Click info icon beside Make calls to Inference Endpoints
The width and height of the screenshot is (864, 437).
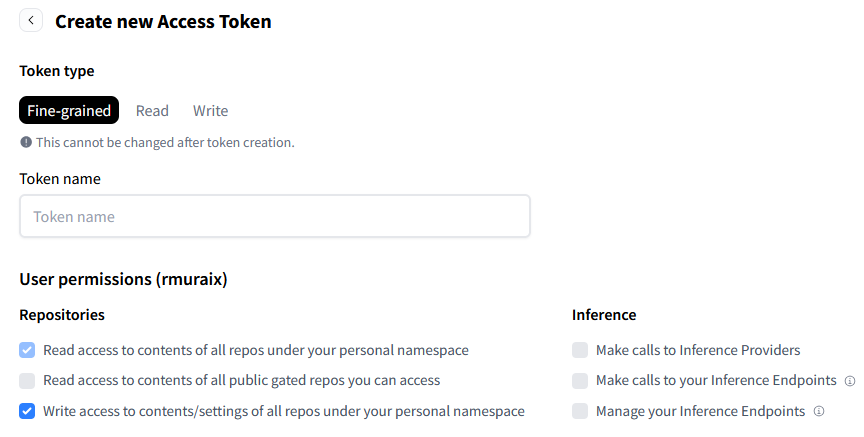point(850,381)
